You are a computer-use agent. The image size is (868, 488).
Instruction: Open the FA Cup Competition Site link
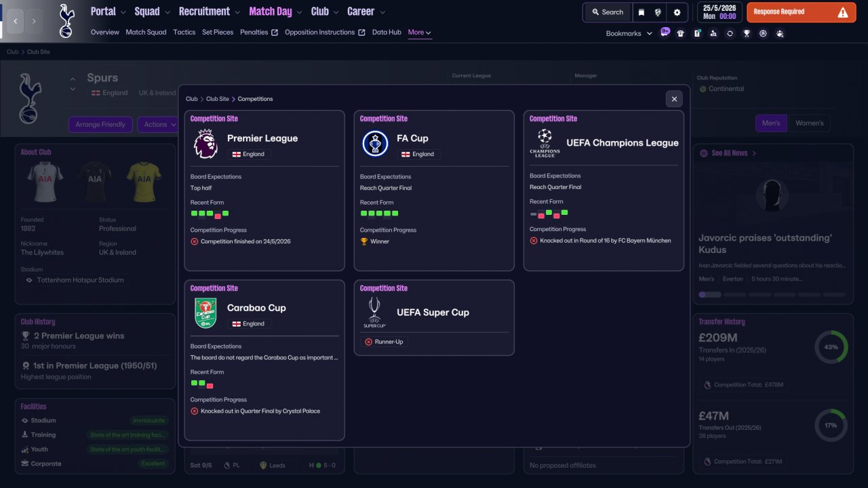point(384,119)
